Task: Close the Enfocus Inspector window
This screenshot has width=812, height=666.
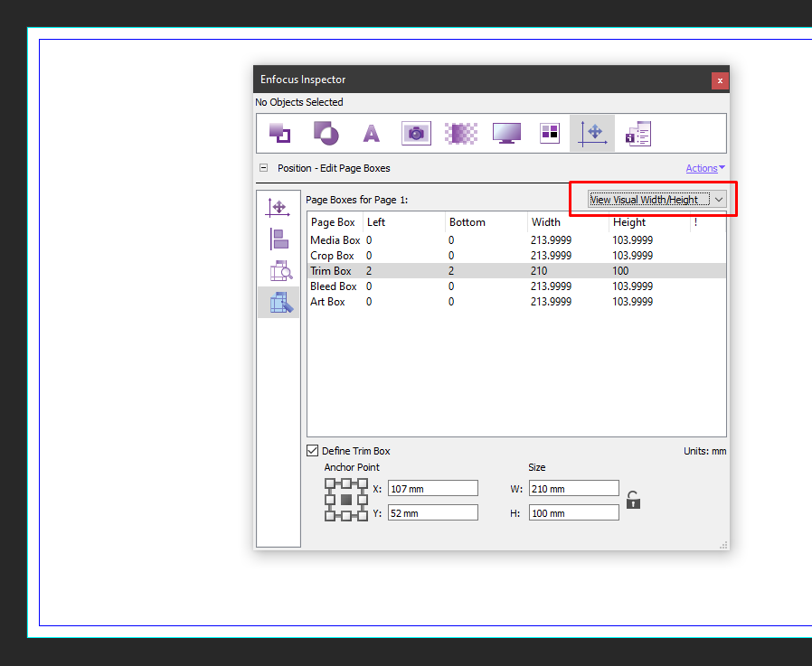Action: pos(720,80)
